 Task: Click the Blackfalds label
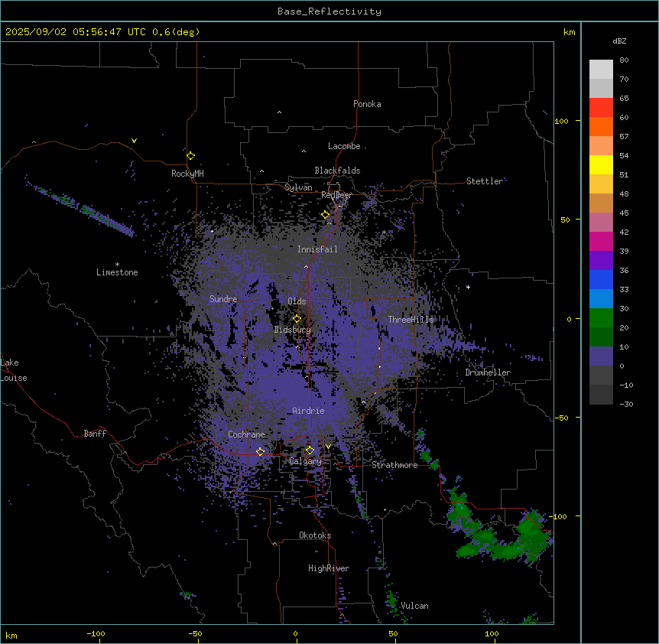coord(337,171)
